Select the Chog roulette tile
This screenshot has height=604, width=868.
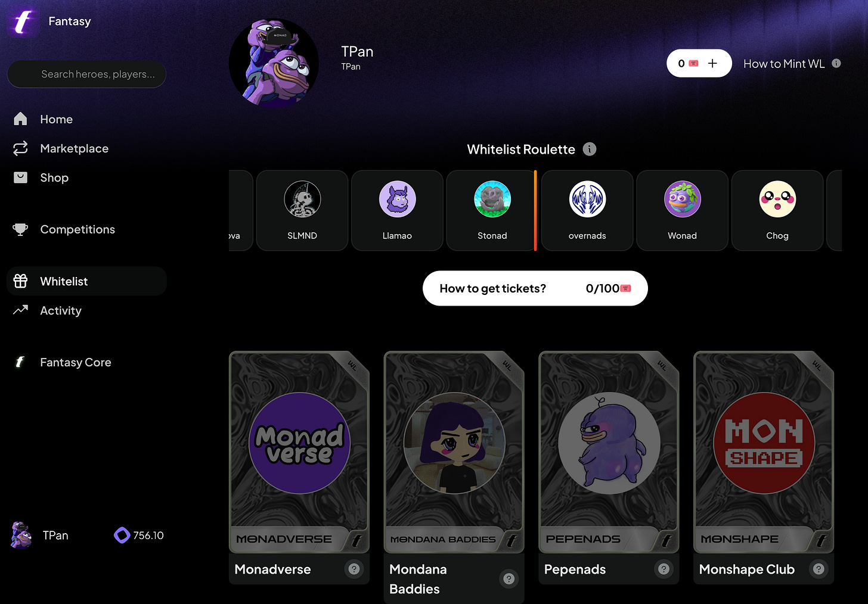tap(777, 210)
